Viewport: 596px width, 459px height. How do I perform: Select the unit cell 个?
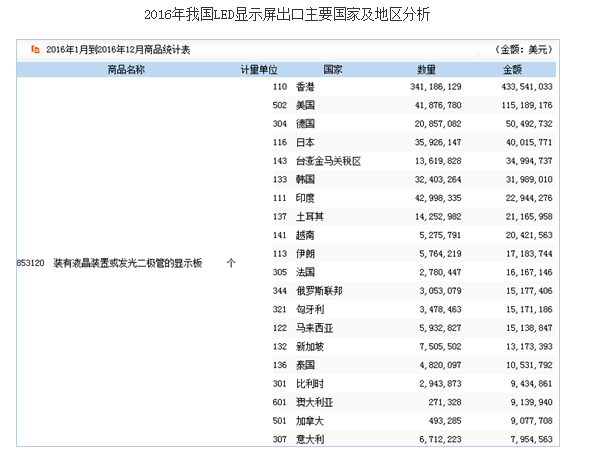231,263
